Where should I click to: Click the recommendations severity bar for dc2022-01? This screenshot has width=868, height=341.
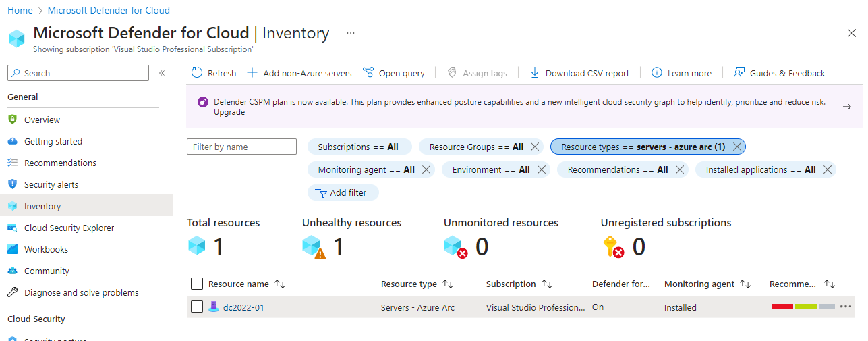pyautogui.click(x=803, y=307)
